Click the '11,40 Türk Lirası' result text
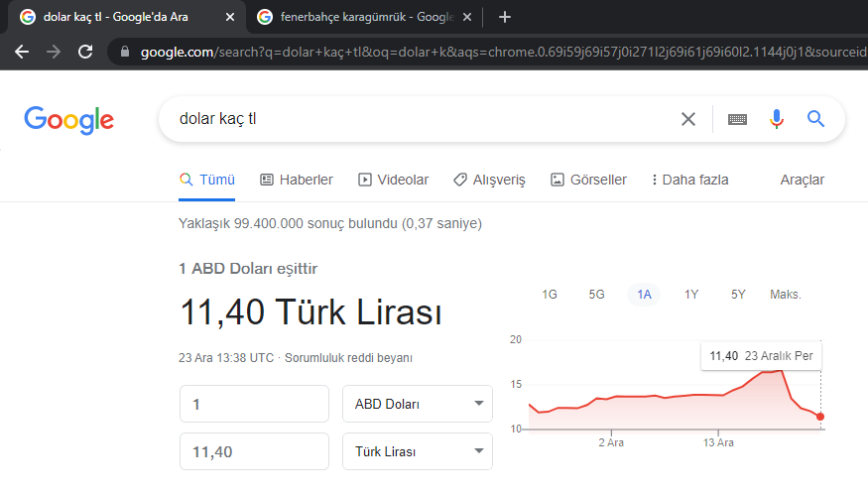Screen dimensions: 868x494 tap(310, 312)
